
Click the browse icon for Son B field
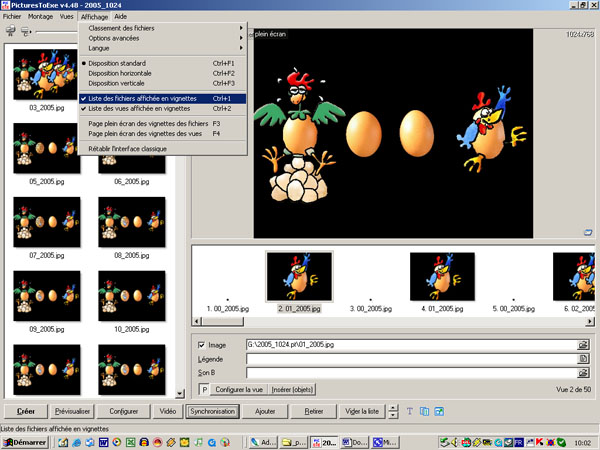[x=583, y=372]
